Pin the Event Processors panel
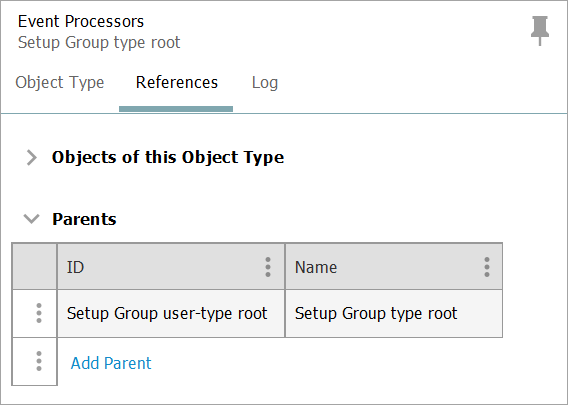 540,31
